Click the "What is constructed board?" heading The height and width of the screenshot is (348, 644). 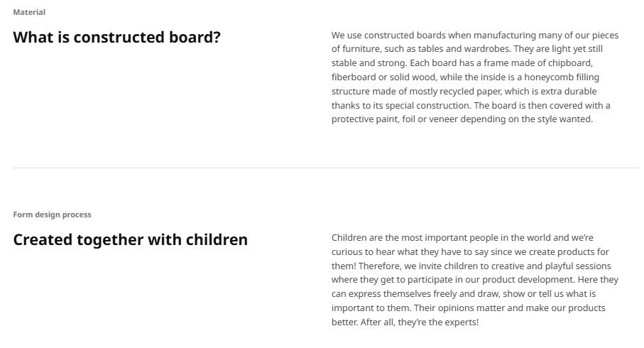tap(116, 38)
